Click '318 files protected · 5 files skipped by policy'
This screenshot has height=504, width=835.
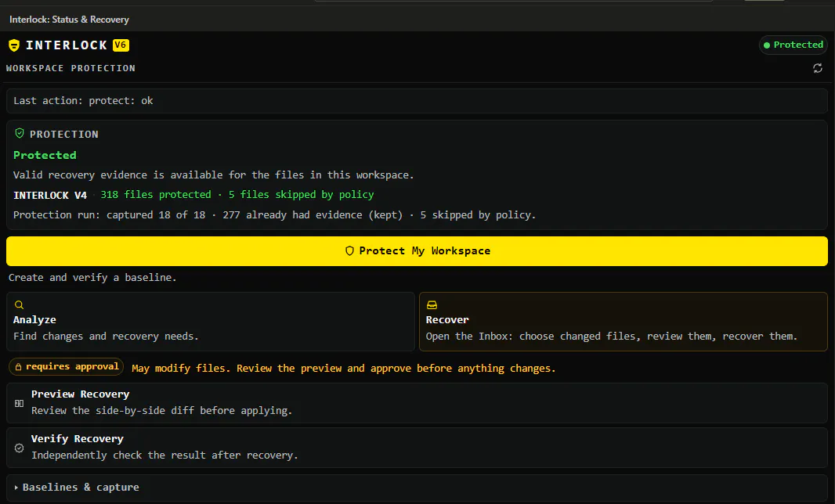[x=237, y=195]
